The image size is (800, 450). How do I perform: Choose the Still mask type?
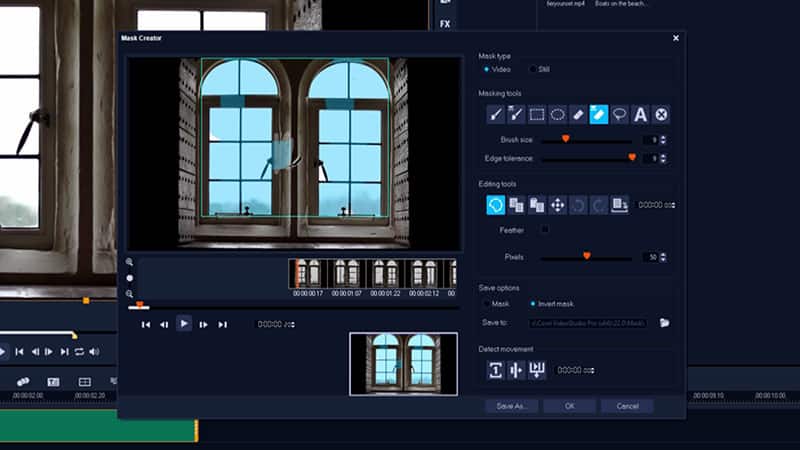[x=532, y=70]
